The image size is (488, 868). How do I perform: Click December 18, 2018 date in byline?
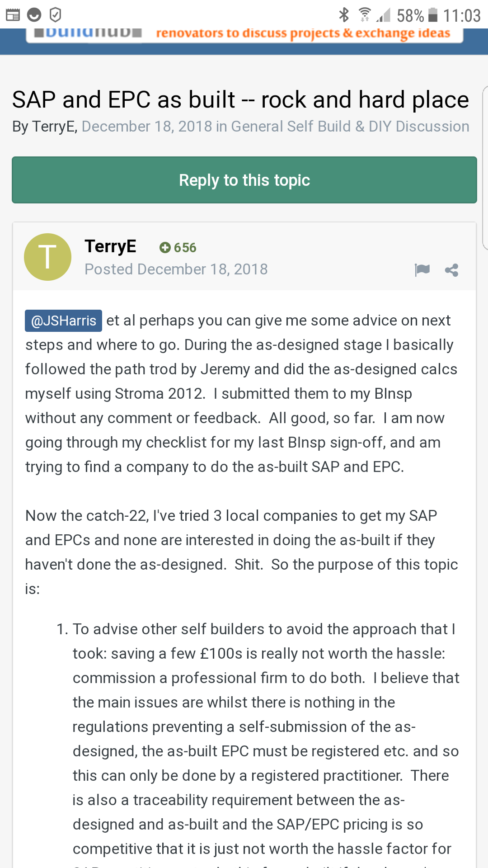pos(147,127)
